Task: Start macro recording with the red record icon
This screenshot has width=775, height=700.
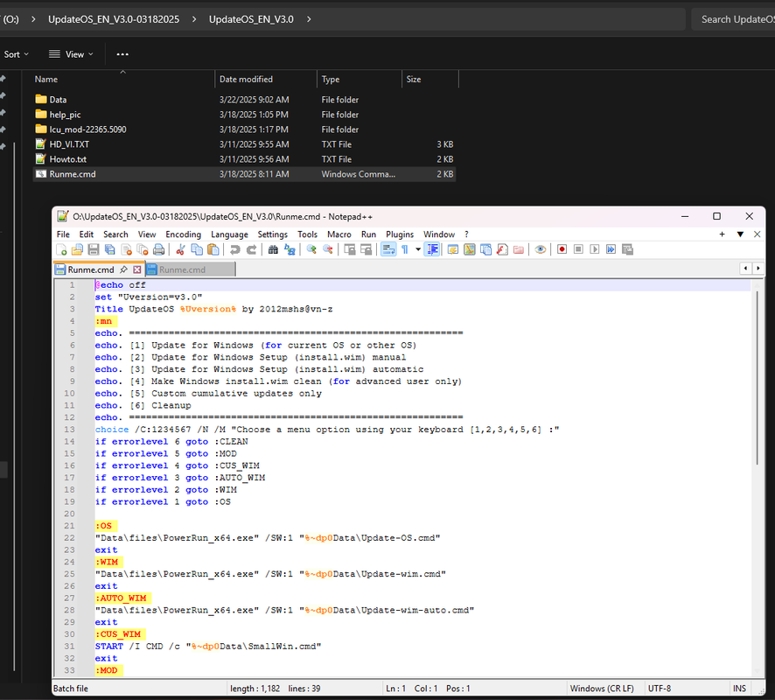Action: (562, 249)
